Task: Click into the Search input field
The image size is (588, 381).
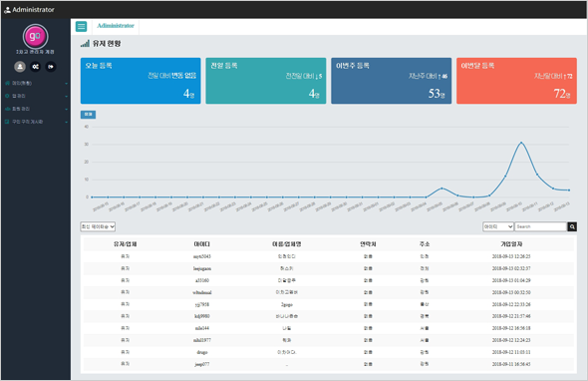Action: coord(540,226)
